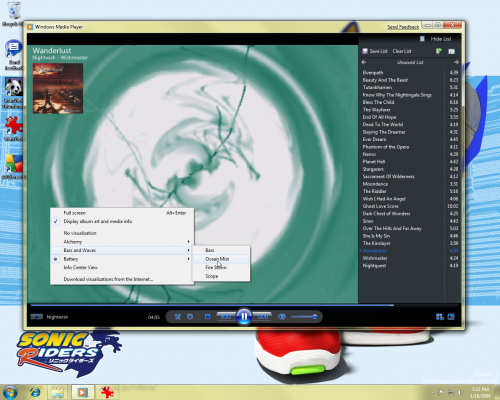Open the list options dropdown icon
500x400 pixels.
[439, 51]
